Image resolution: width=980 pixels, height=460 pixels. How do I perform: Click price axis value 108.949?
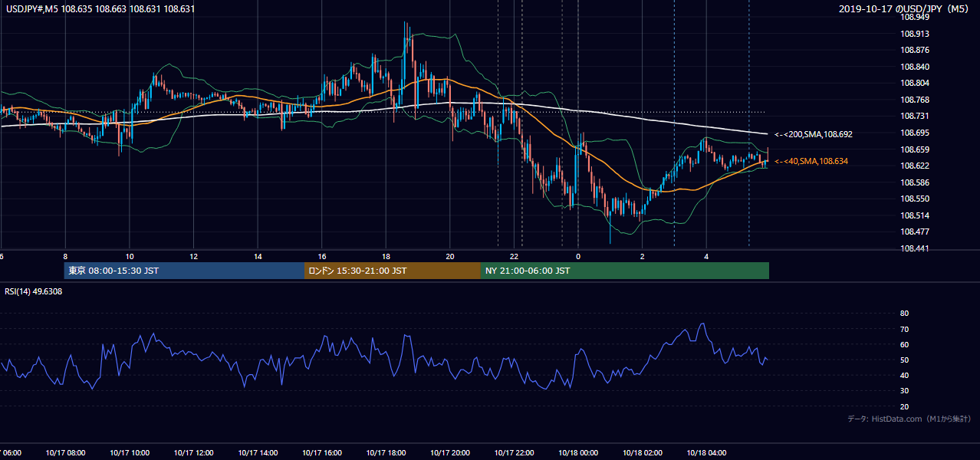tap(913, 17)
